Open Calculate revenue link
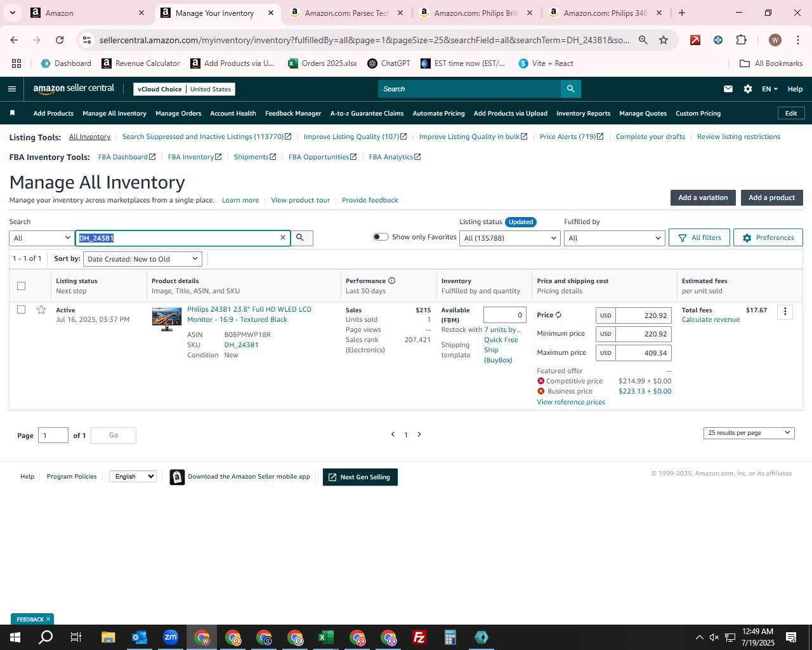 point(710,320)
